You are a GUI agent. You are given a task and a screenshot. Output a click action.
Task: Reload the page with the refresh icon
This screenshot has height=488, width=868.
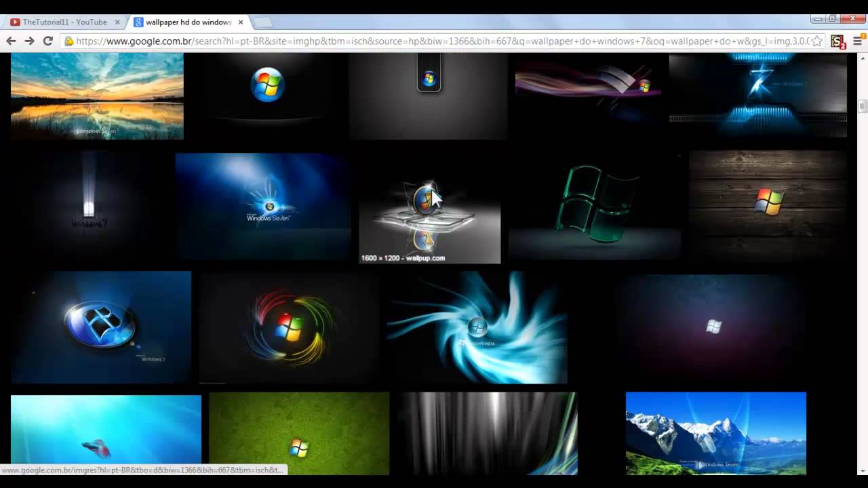[x=47, y=41]
